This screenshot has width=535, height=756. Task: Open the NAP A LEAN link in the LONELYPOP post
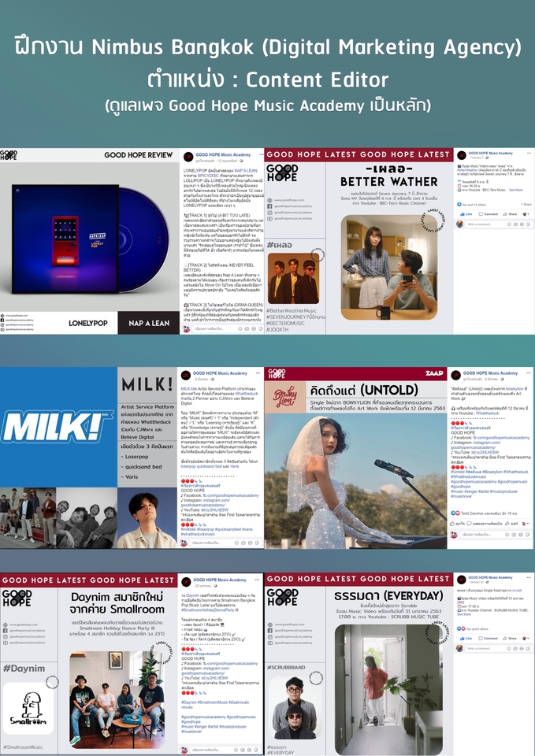click(x=246, y=171)
